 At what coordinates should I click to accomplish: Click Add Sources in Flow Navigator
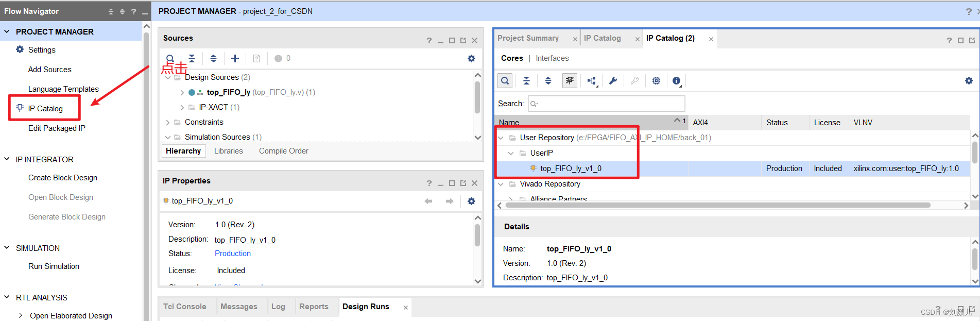point(49,70)
